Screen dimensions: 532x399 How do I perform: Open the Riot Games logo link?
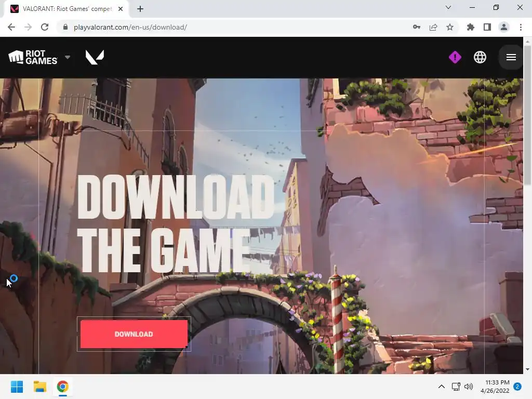(x=33, y=57)
